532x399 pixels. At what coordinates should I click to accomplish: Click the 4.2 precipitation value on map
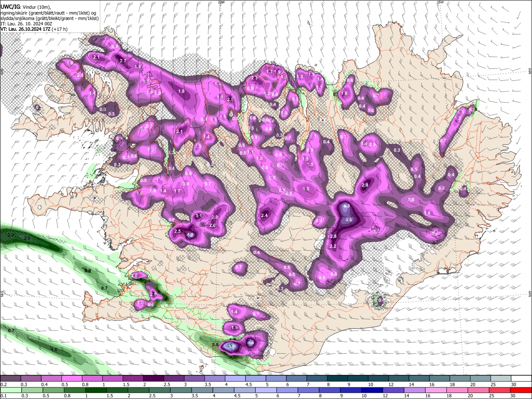(190, 235)
